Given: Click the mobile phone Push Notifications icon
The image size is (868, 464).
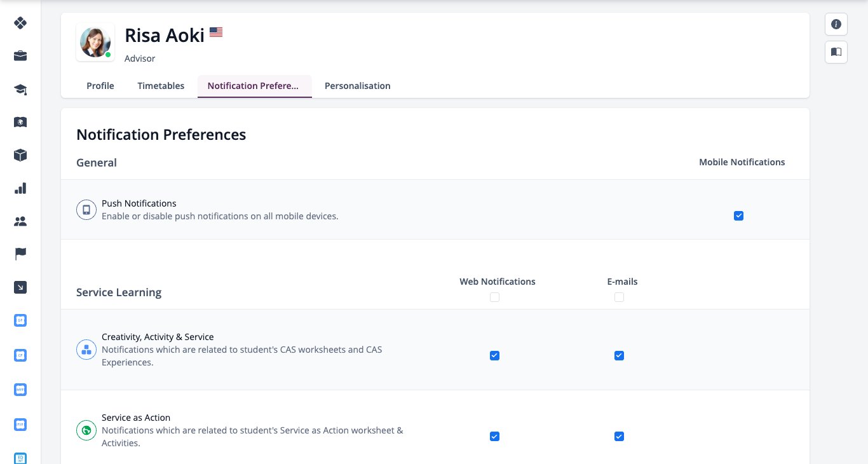Looking at the screenshot, I should pos(86,210).
